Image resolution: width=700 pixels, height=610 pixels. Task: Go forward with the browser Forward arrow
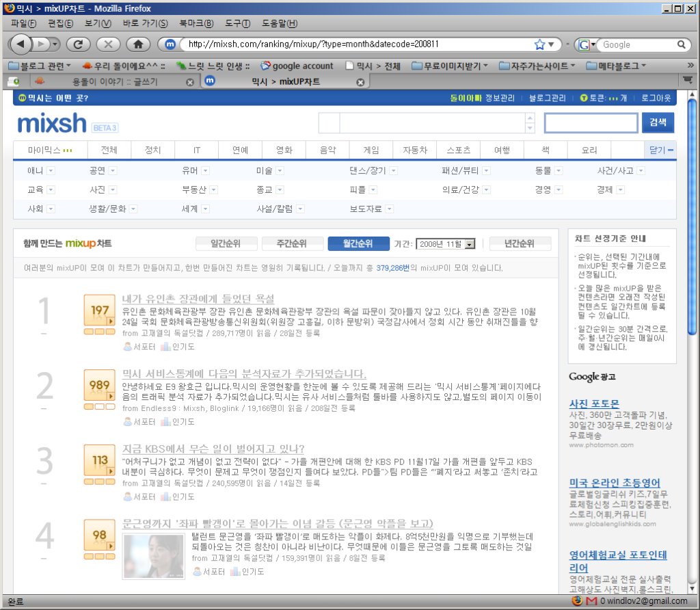coord(42,44)
